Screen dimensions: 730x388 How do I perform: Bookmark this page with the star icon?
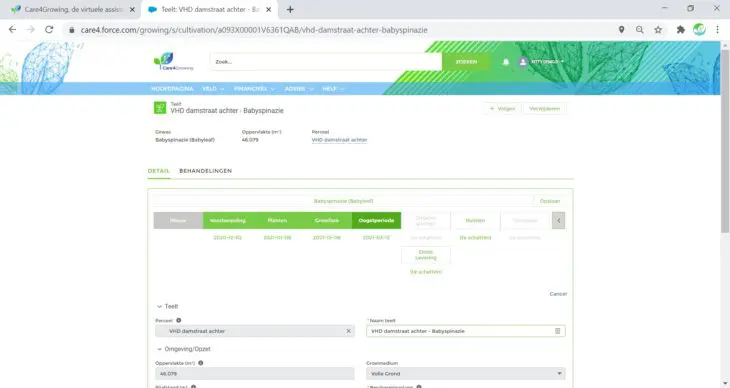click(x=658, y=30)
